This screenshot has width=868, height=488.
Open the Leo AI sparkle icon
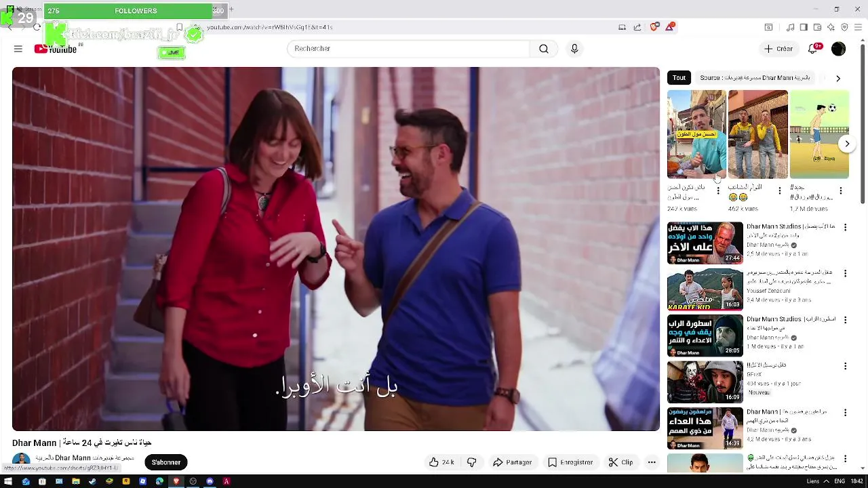coord(831,27)
